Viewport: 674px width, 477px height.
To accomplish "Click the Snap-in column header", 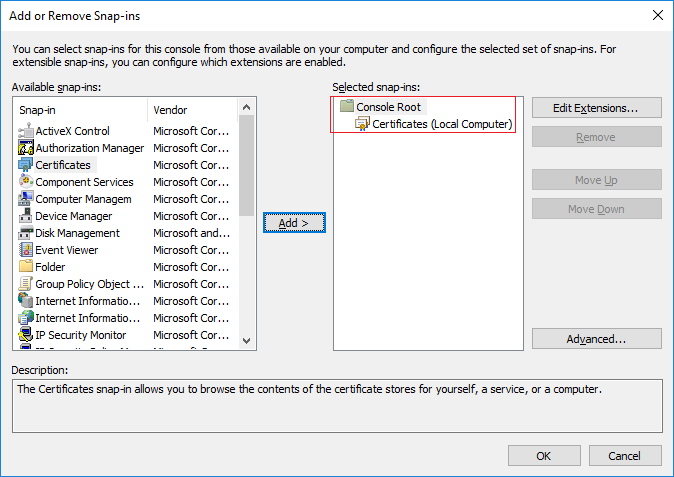I will [80, 110].
